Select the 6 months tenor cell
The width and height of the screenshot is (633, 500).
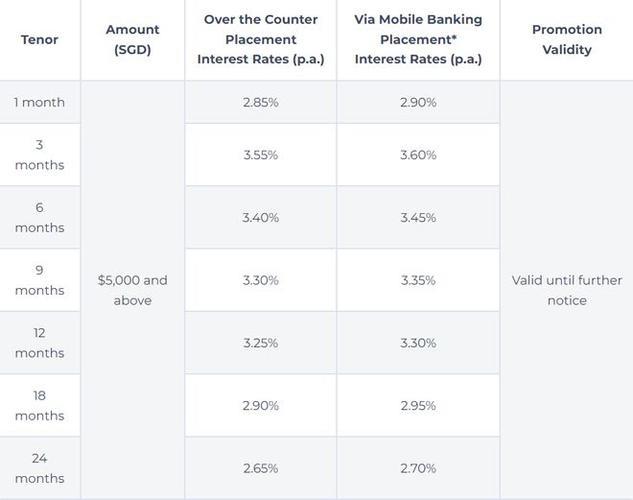[x=40, y=218]
